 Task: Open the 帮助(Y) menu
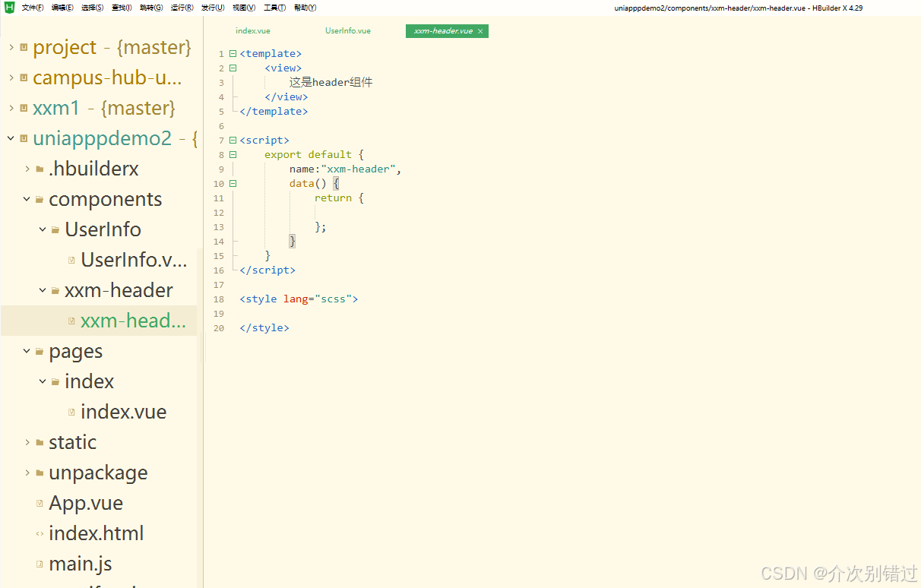(x=305, y=8)
